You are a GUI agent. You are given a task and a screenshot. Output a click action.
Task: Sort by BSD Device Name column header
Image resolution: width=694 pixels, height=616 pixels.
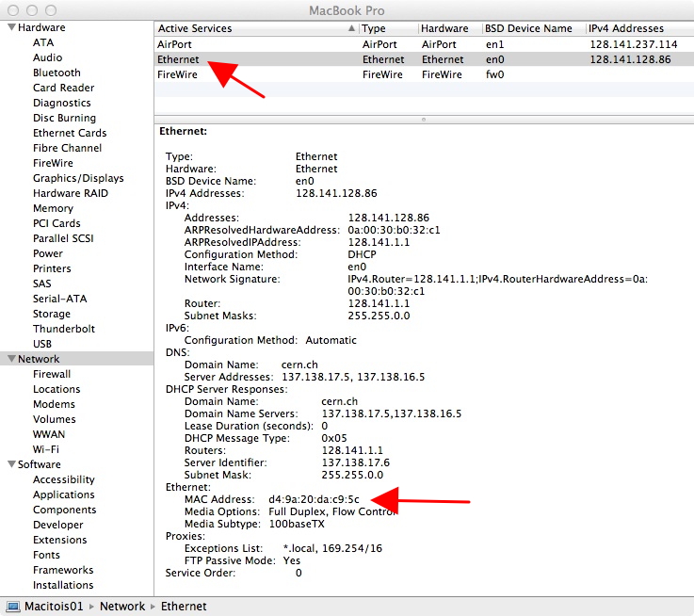(534, 28)
